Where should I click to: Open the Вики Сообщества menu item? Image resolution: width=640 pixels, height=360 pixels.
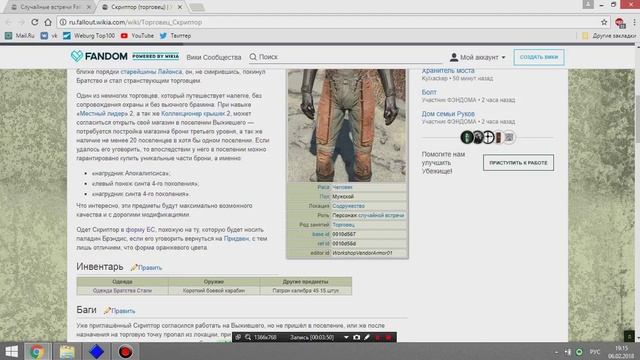pos(213,57)
